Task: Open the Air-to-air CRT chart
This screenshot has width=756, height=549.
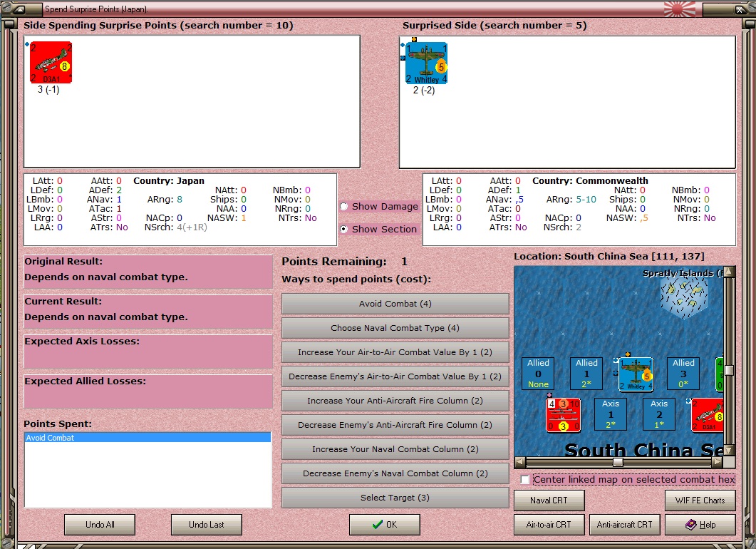Action: pyautogui.click(x=549, y=524)
